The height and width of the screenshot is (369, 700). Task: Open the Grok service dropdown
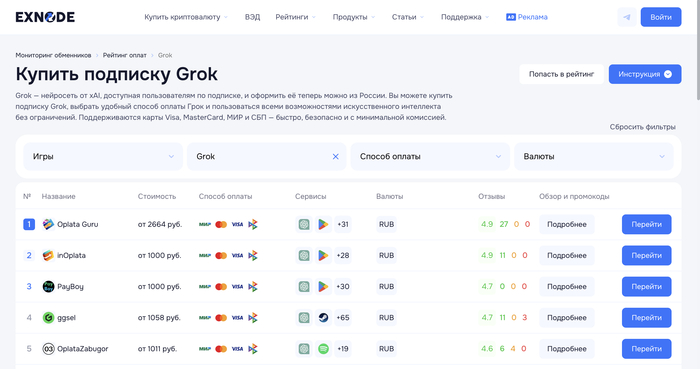(267, 157)
